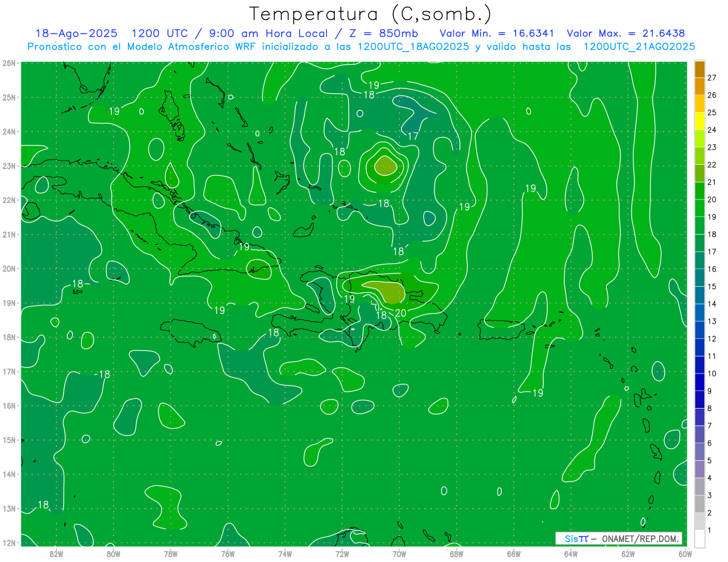Image resolution: width=728 pixels, height=562 pixels.
Task: Click "Pronóstico con el Modelo Atmosferico WRF" text
Action: pos(142,47)
